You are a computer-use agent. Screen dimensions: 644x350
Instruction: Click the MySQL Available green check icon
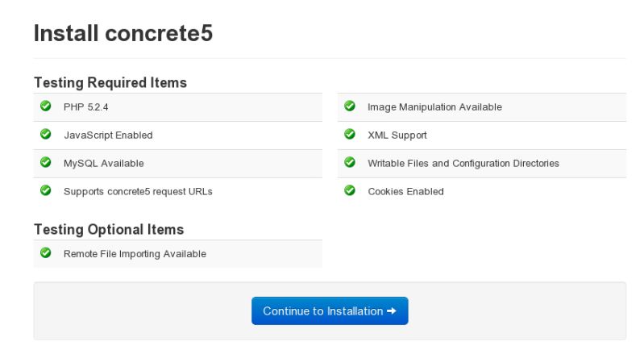coord(45,163)
